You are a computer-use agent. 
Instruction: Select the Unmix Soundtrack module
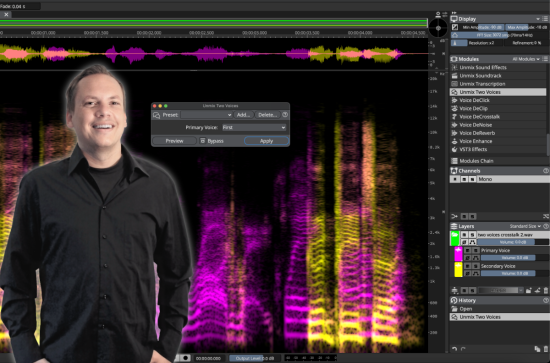click(498, 75)
